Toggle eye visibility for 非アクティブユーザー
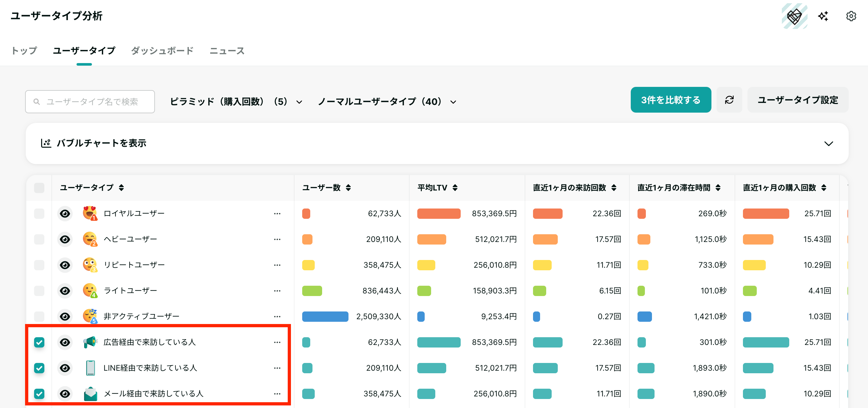 click(x=65, y=316)
